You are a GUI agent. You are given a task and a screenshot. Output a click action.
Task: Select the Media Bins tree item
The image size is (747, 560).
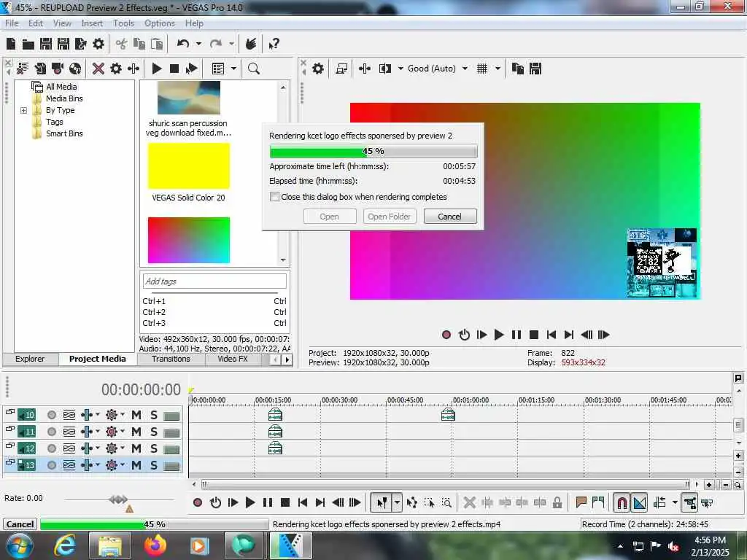click(64, 98)
